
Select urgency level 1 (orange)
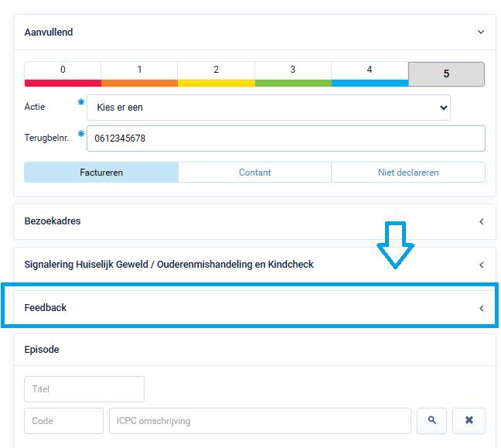pos(139,74)
